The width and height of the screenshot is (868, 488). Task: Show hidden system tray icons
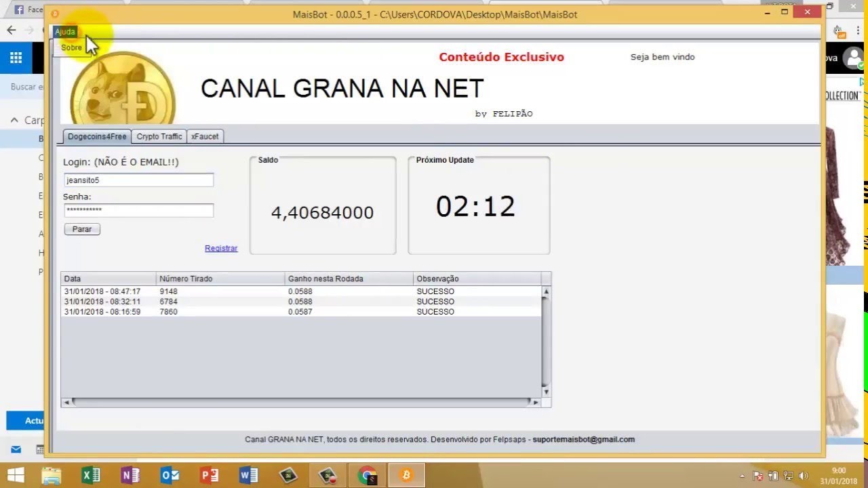(x=742, y=476)
